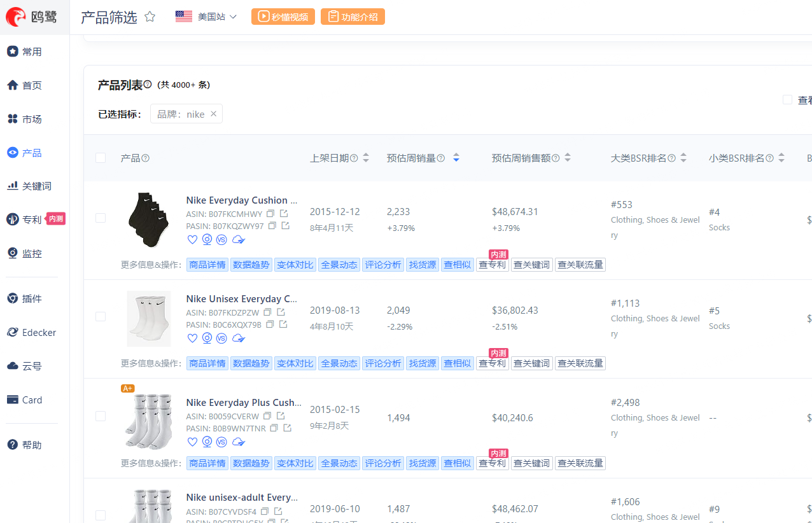The height and width of the screenshot is (523, 812).
Task: Click cloud send icon for Nike Everyday Plus Cush...
Action: pos(239,442)
